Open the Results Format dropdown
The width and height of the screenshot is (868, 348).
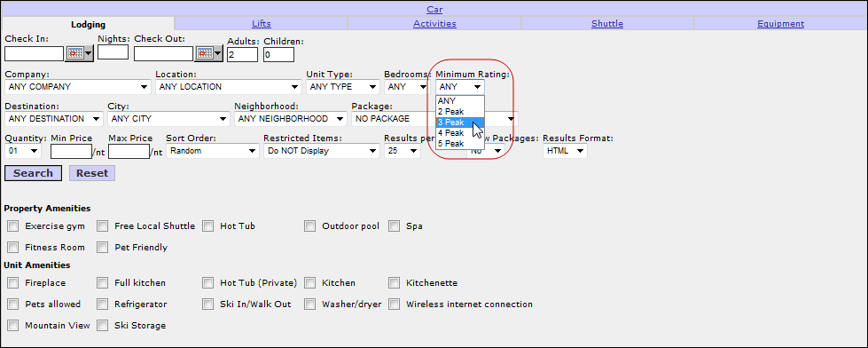(565, 151)
